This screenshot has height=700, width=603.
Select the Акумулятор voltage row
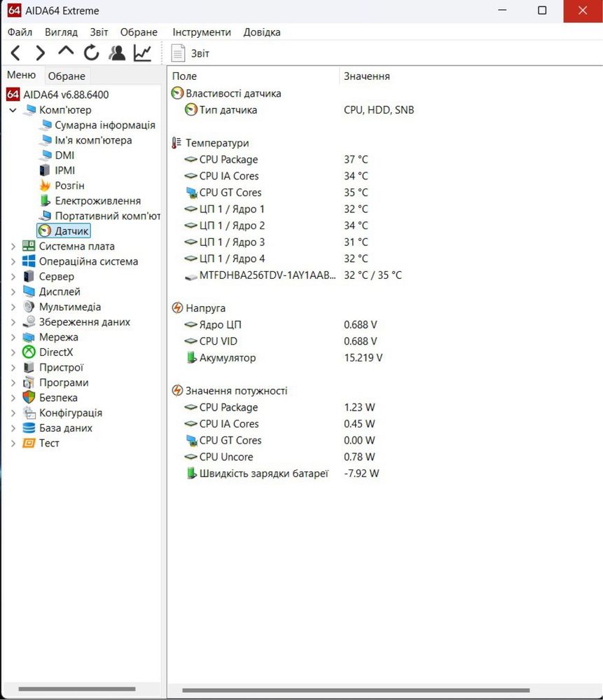pos(284,357)
